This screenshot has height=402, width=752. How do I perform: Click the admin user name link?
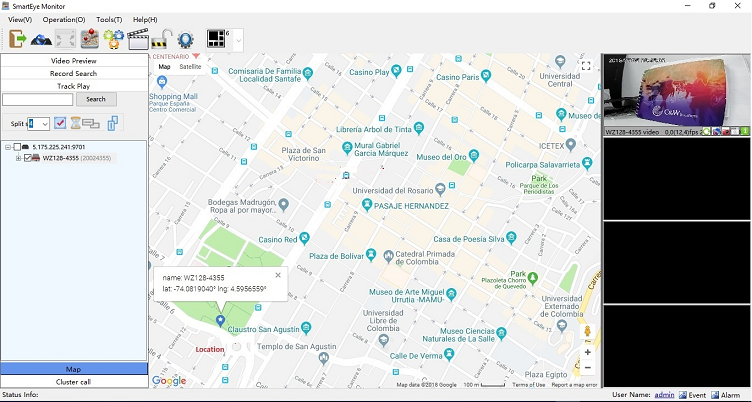(664, 395)
